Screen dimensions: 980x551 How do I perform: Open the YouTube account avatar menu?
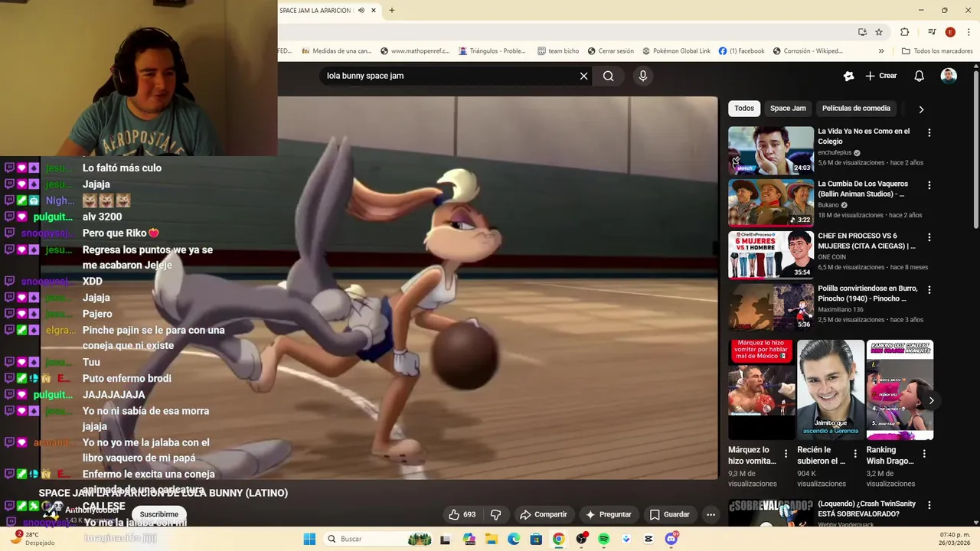tap(949, 76)
